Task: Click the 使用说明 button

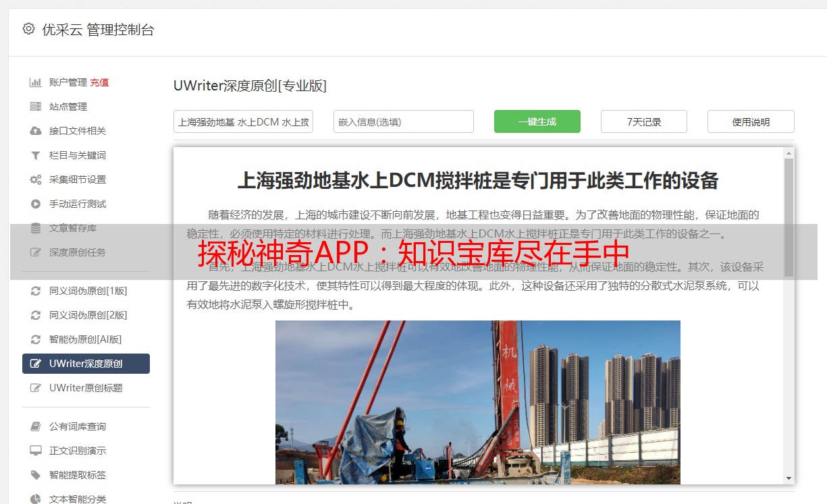Action: (751, 121)
